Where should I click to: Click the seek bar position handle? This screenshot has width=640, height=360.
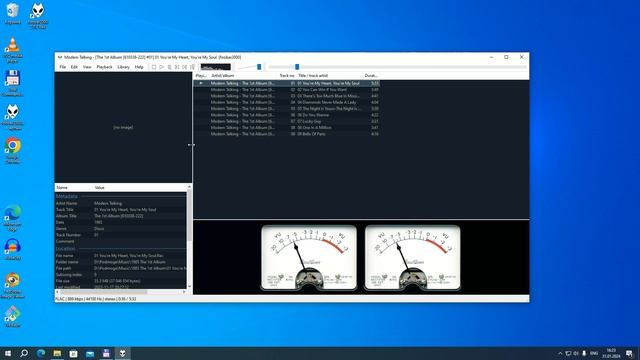coord(297,67)
